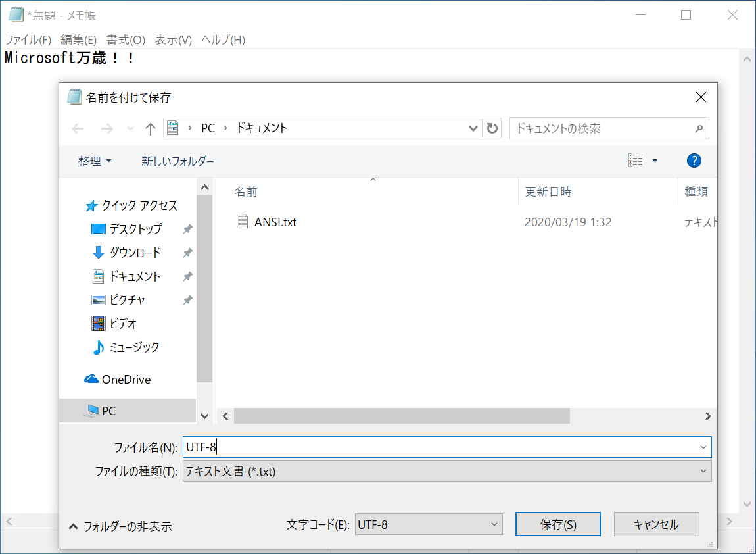
Task: Open 文字コード encoding dropdown
Action: 429,524
